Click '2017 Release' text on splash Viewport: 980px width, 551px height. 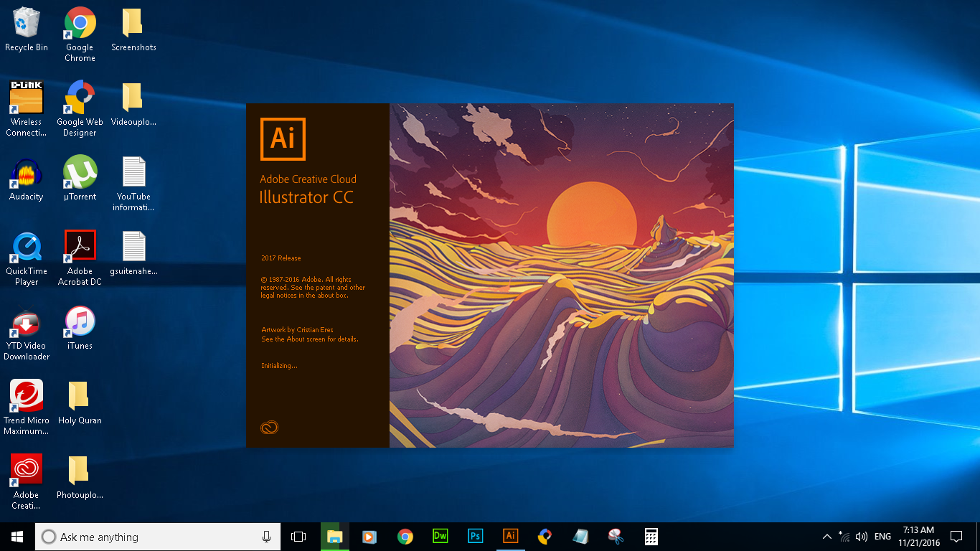(x=281, y=258)
